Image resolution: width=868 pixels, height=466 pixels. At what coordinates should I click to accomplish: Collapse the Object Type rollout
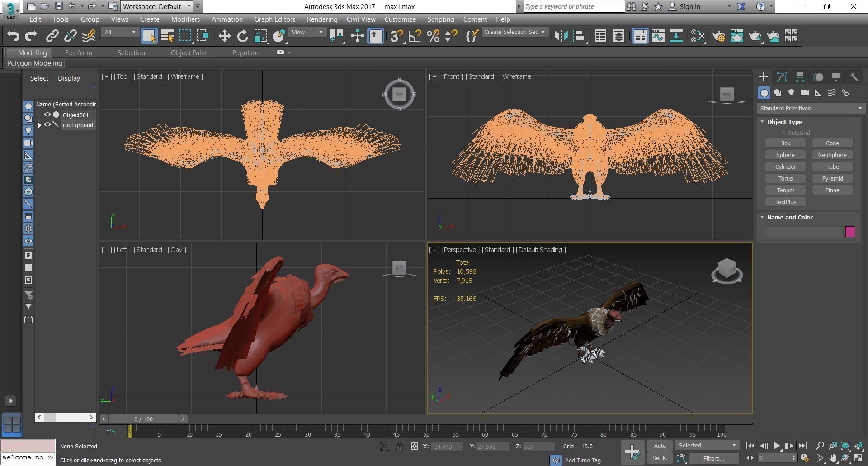pos(762,122)
